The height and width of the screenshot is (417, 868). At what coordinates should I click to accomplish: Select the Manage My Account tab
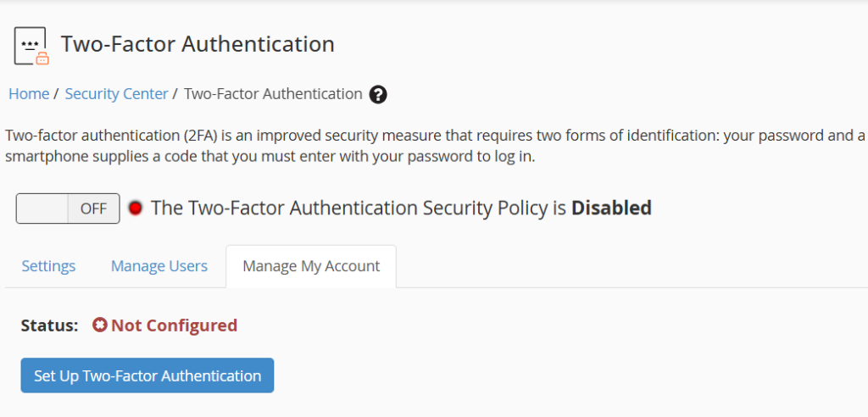point(311,266)
